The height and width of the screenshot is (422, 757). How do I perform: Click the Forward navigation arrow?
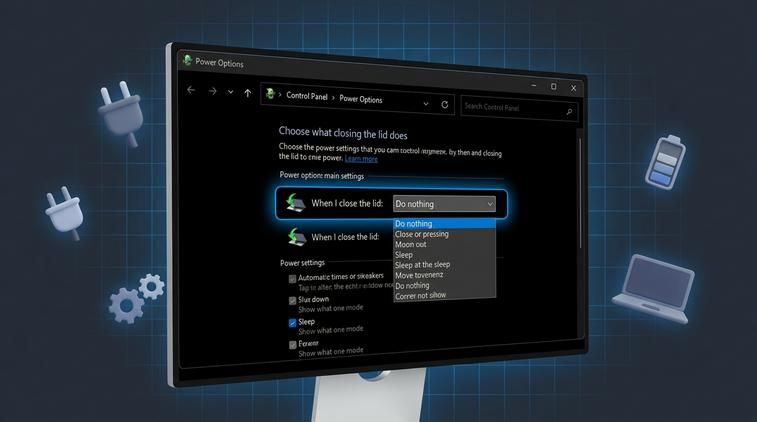(x=212, y=92)
